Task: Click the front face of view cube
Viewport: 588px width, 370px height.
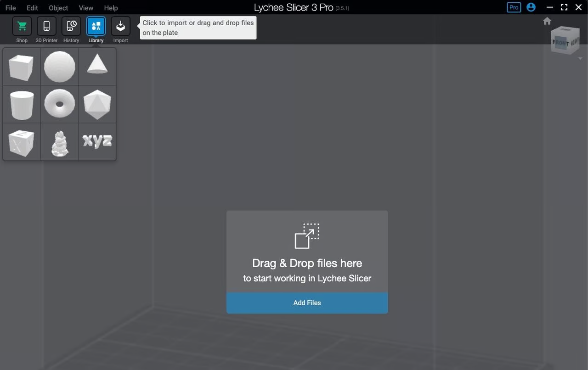Action: [x=560, y=43]
